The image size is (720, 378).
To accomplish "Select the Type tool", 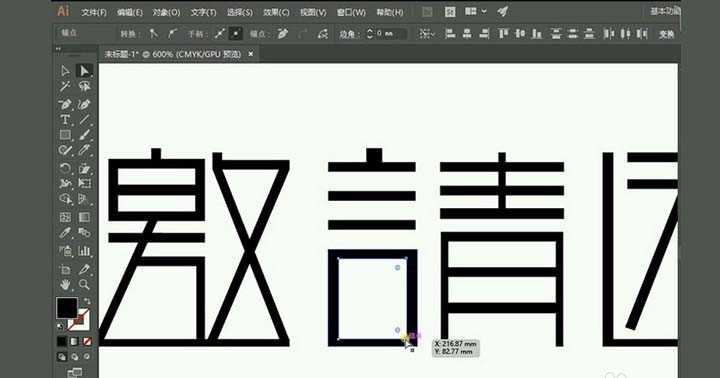I will 65,120.
